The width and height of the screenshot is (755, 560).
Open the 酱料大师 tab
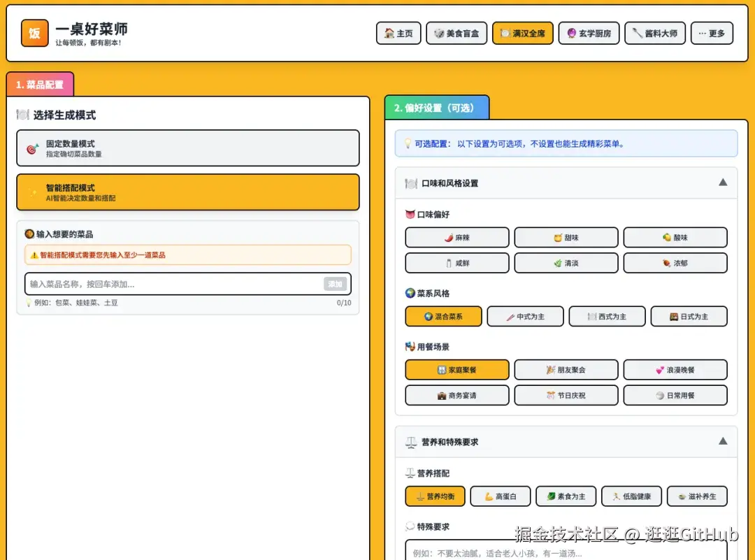[655, 34]
